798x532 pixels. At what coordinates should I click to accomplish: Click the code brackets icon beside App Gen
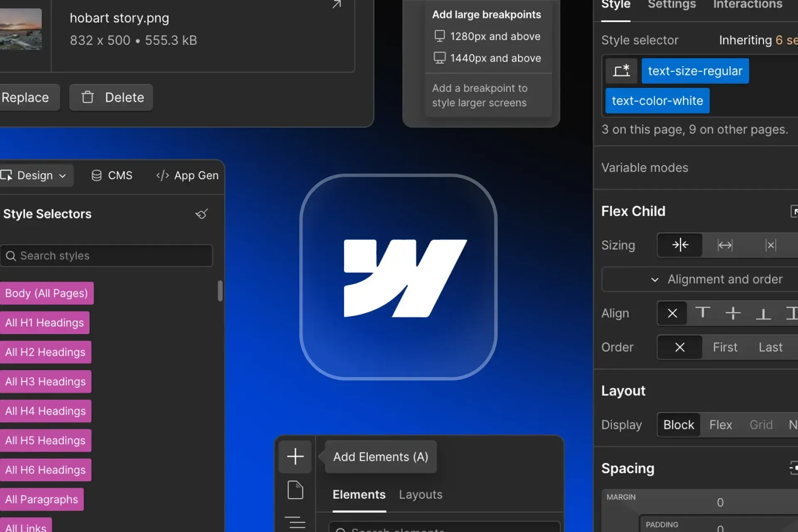pyautogui.click(x=163, y=175)
